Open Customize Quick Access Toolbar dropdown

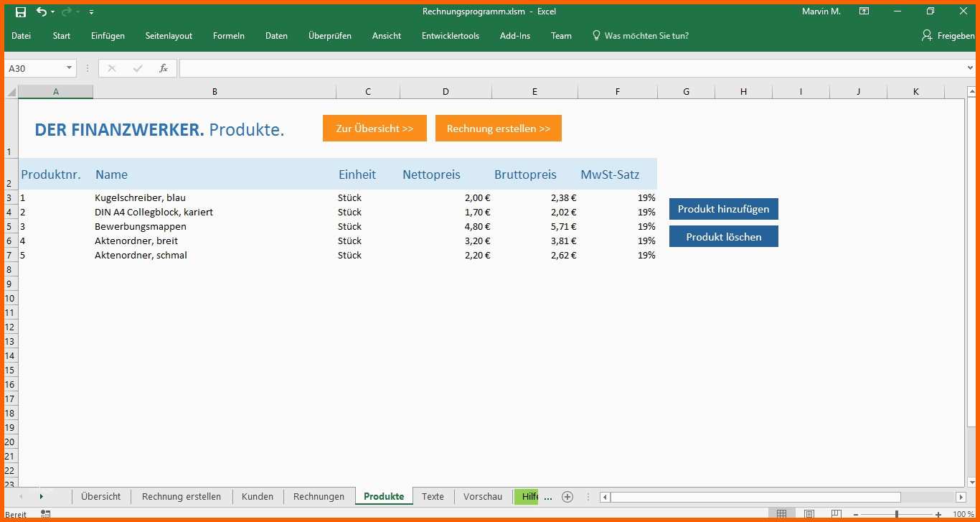(x=92, y=12)
